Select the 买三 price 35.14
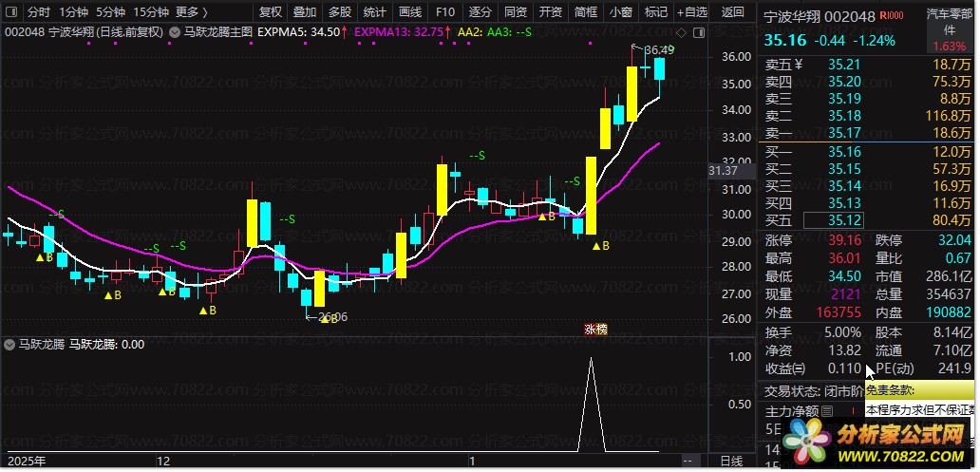This screenshot has height=472, width=980. pyautogui.click(x=844, y=186)
